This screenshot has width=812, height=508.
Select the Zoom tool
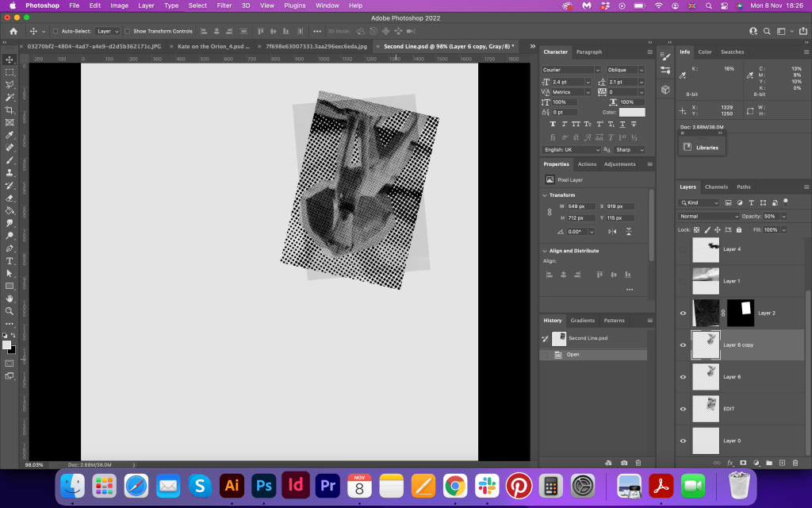(10, 311)
